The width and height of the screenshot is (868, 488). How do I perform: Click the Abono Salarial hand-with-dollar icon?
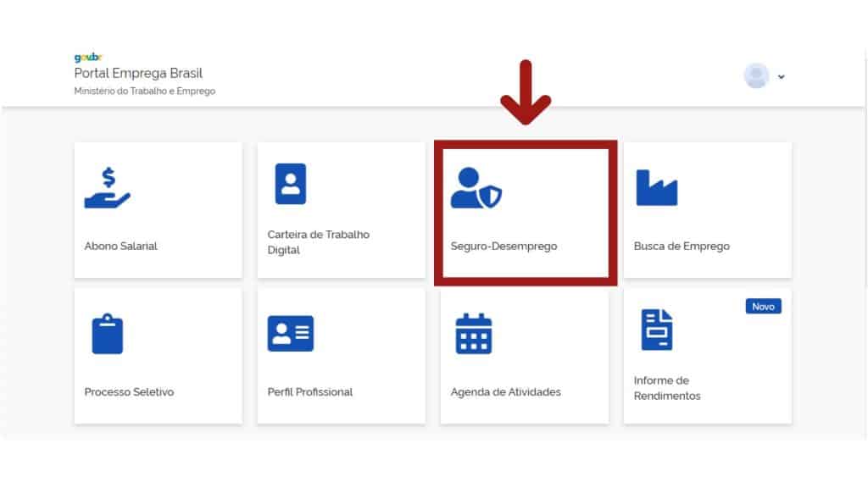click(x=107, y=187)
